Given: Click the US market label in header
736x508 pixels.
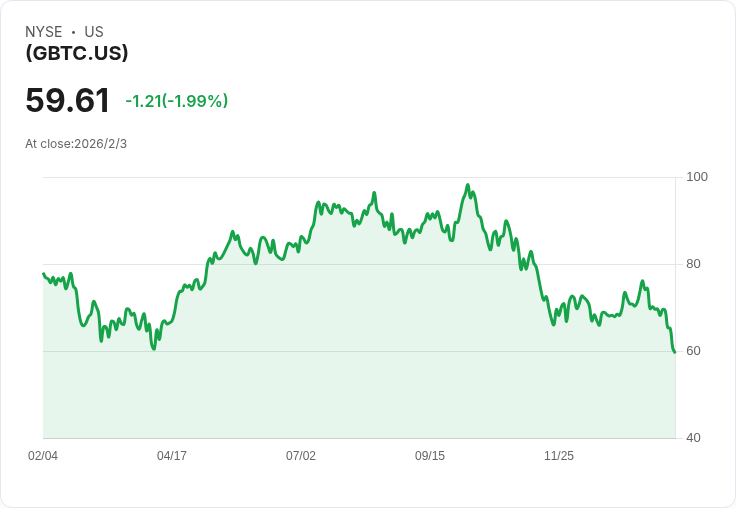Looking at the screenshot, I should pyautogui.click(x=94, y=32).
